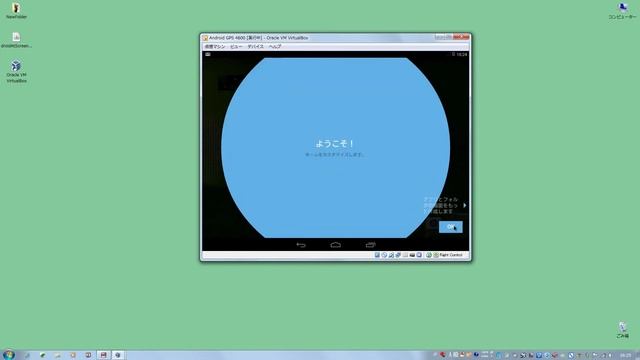Screen dimensions: 640x360
Task: Click the Windows taskbar clock
Action: click(x=625, y=355)
